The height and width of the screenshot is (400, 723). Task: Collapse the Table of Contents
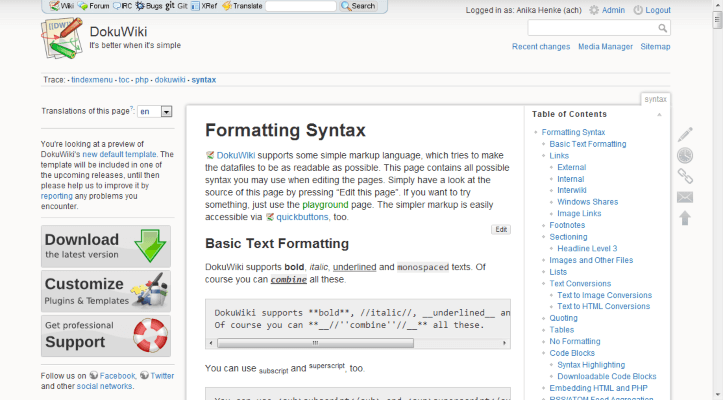click(659, 114)
